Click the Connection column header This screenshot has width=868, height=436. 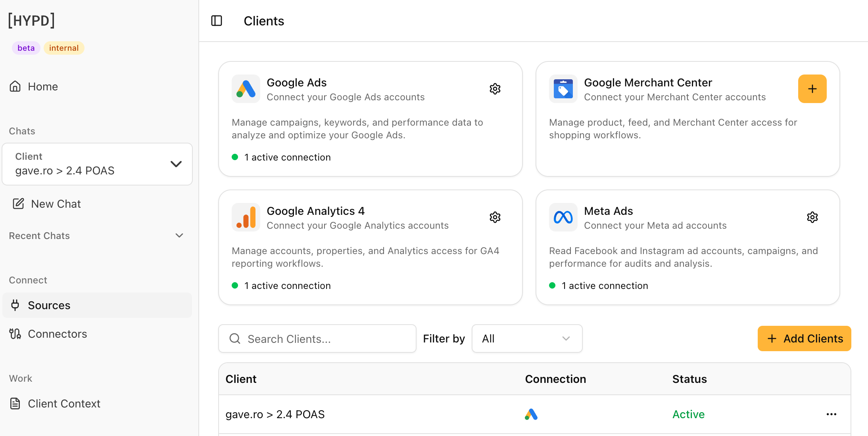(555, 379)
